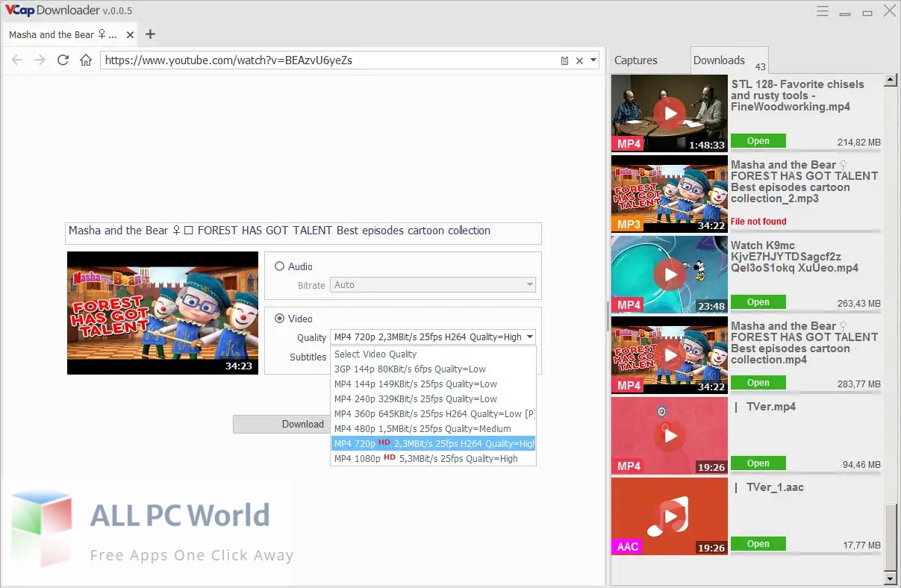The height and width of the screenshot is (588, 901).
Task: Open the TVer.mp4 file
Action: coord(758,463)
